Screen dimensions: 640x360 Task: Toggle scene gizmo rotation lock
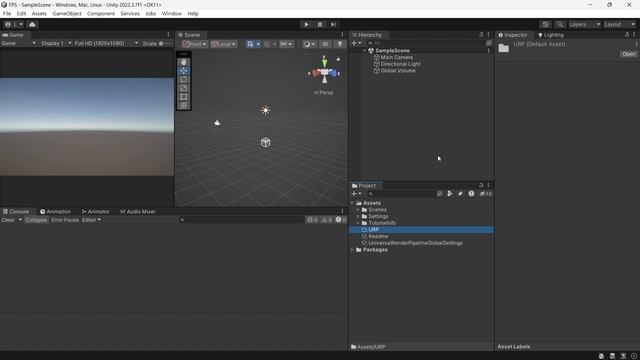pyautogui.click(x=338, y=59)
